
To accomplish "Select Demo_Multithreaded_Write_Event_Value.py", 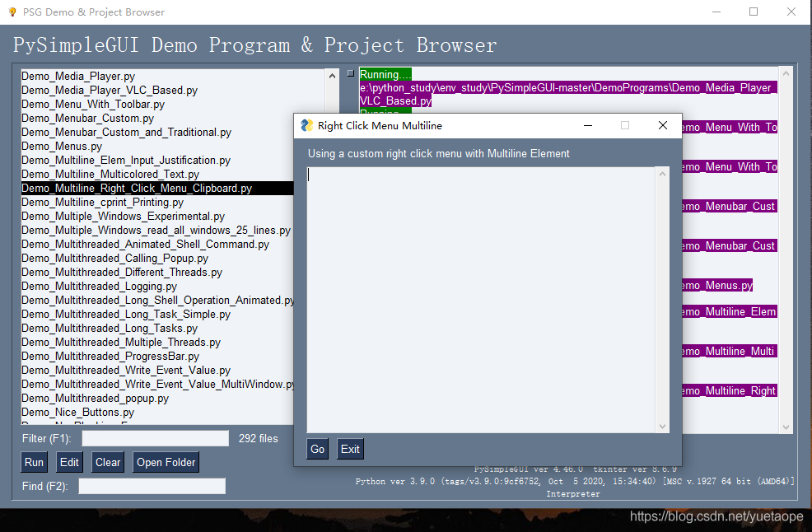I will [x=126, y=370].
